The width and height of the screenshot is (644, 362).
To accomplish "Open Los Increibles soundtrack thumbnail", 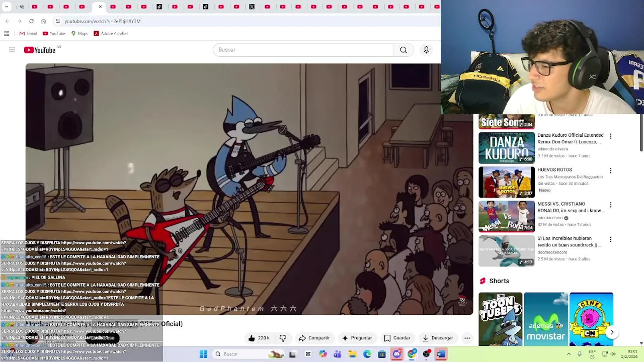I will (x=507, y=251).
